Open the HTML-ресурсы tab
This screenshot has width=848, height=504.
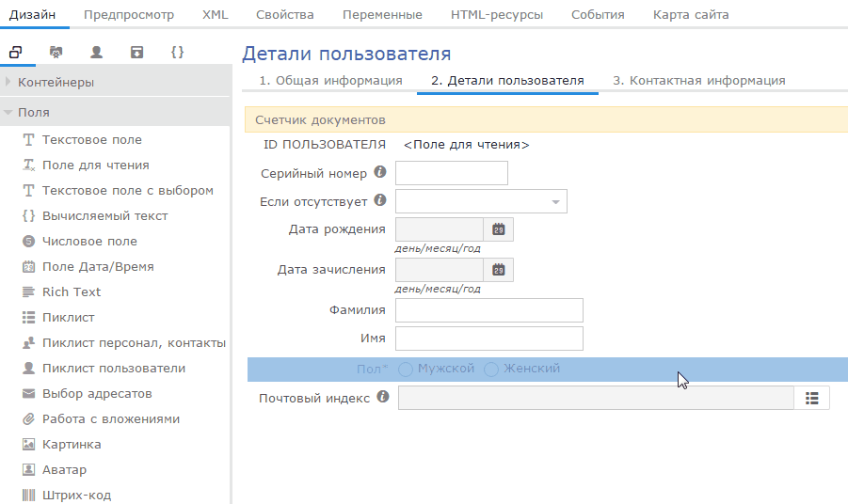(497, 15)
